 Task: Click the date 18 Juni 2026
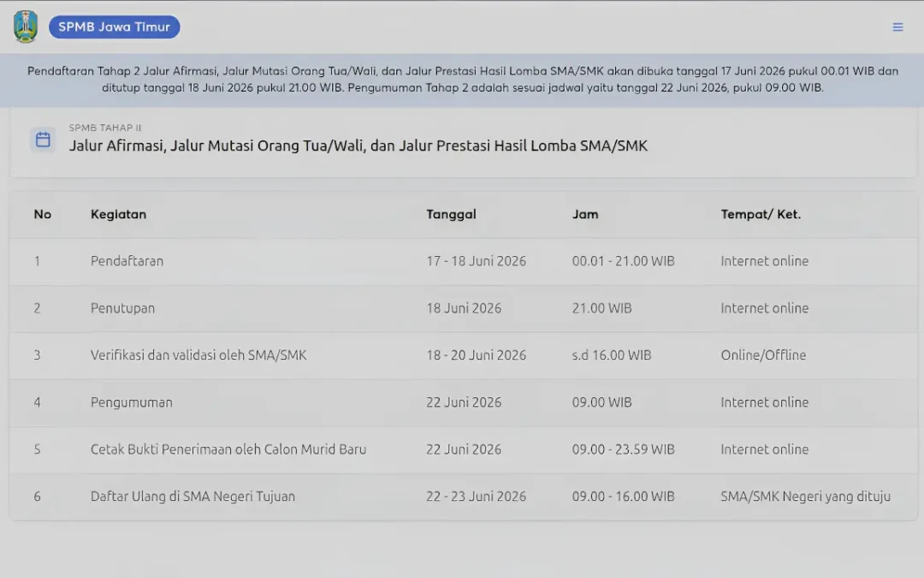pos(464,308)
